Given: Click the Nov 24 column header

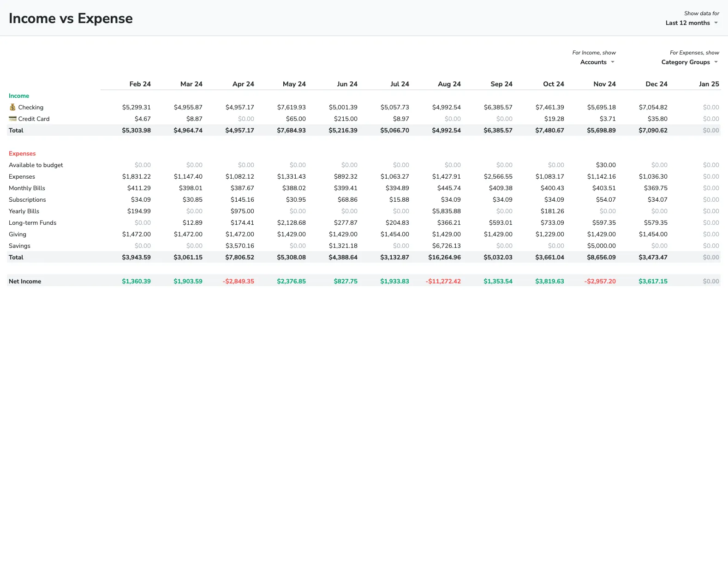Looking at the screenshot, I should [605, 84].
